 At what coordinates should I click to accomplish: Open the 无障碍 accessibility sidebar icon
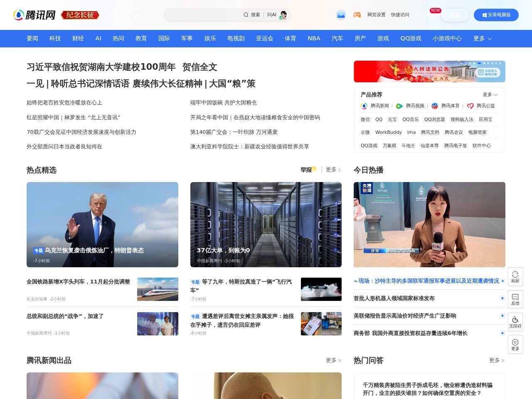pos(515,322)
